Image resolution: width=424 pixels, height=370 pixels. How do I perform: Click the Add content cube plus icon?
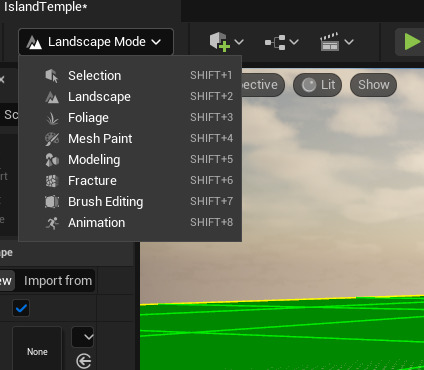[x=220, y=42]
